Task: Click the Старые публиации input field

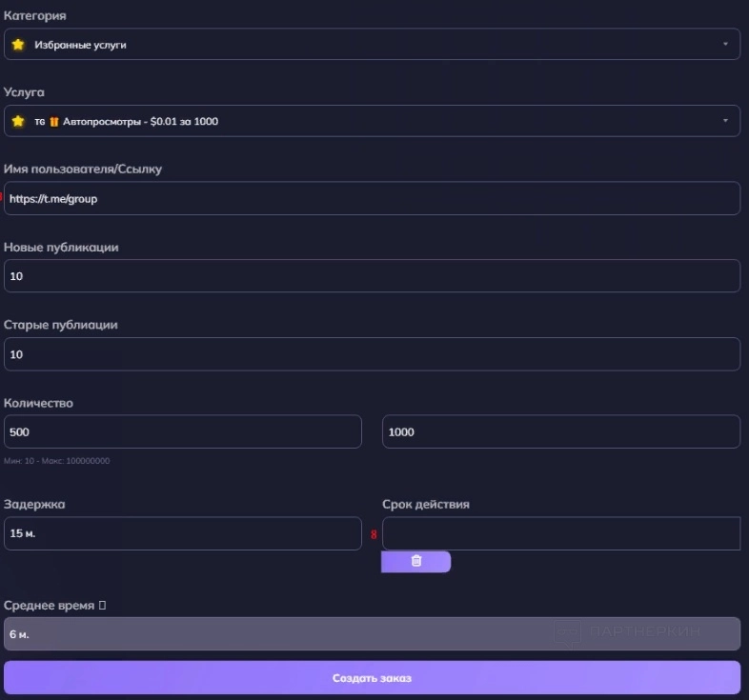Action: pyautogui.click(x=372, y=354)
